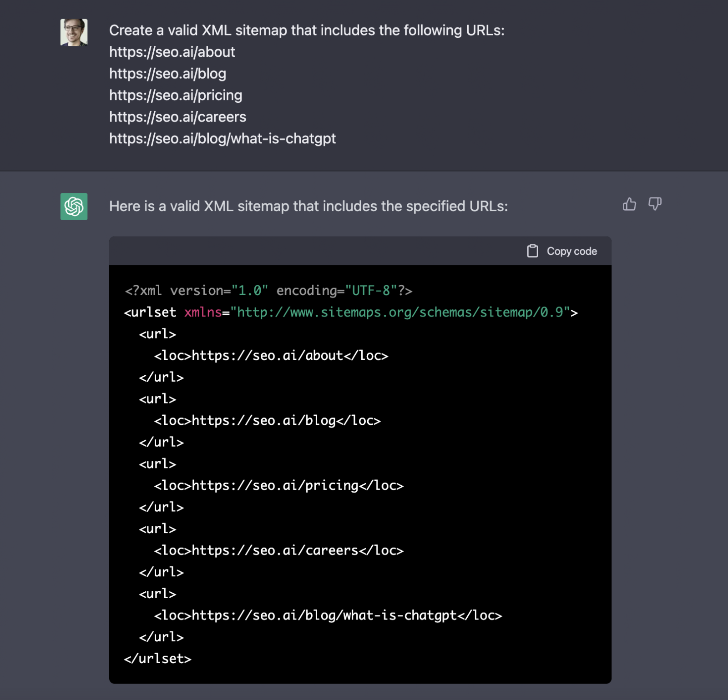Image resolution: width=728 pixels, height=700 pixels.
Task: Select https://seo.ai/about in the prompt
Action: coord(172,52)
